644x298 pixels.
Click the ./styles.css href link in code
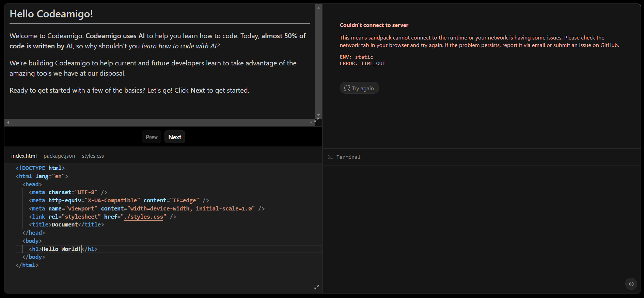pyautogui.click(x=143, y=217)
